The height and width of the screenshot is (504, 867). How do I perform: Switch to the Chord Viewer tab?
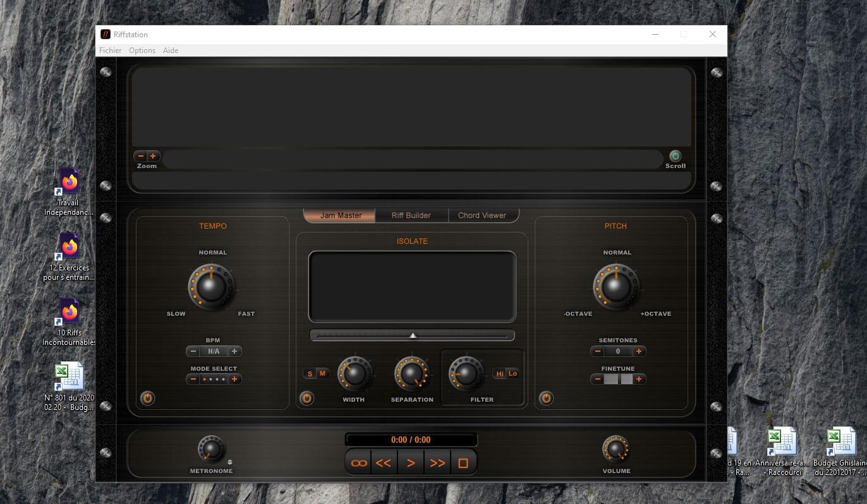pos(482,215)
